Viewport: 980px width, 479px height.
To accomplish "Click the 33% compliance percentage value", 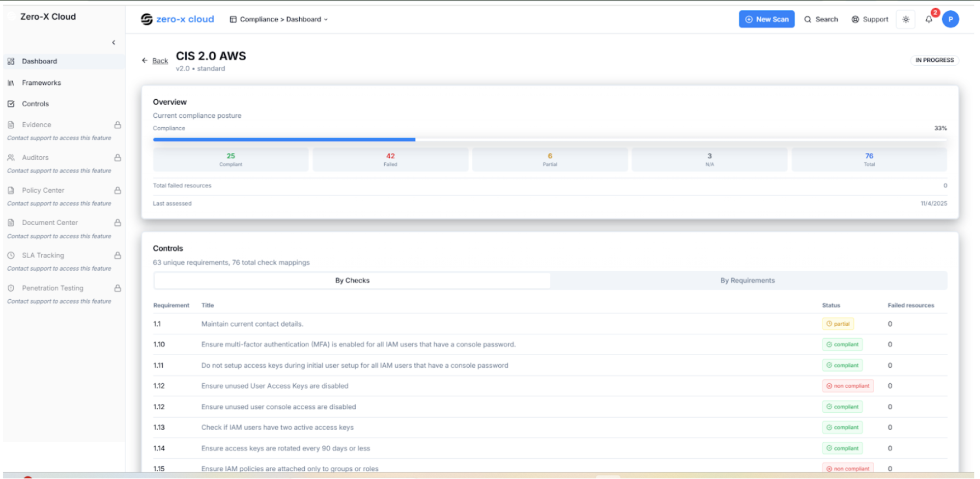I will point(941,128).
